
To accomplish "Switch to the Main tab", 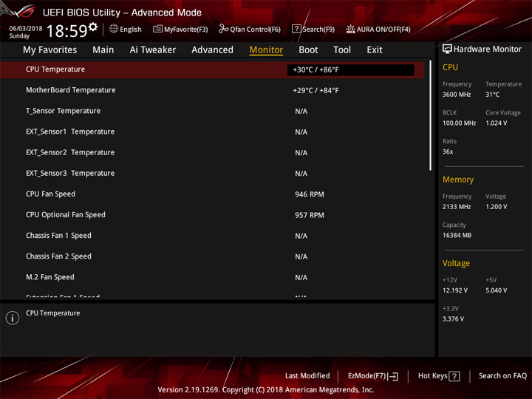I will coord(103,50).
